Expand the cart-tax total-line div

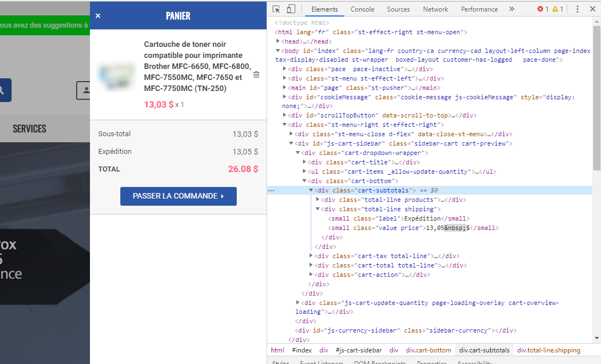tap(311, 255)
